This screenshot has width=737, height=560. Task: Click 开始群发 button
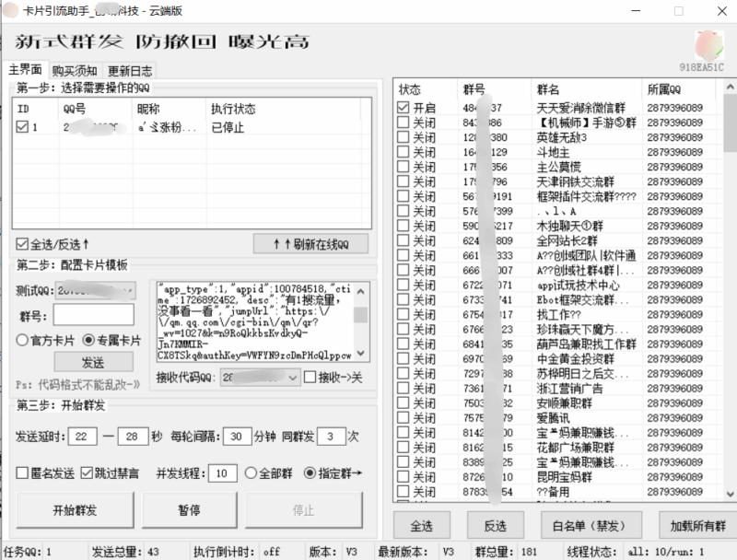75,510
